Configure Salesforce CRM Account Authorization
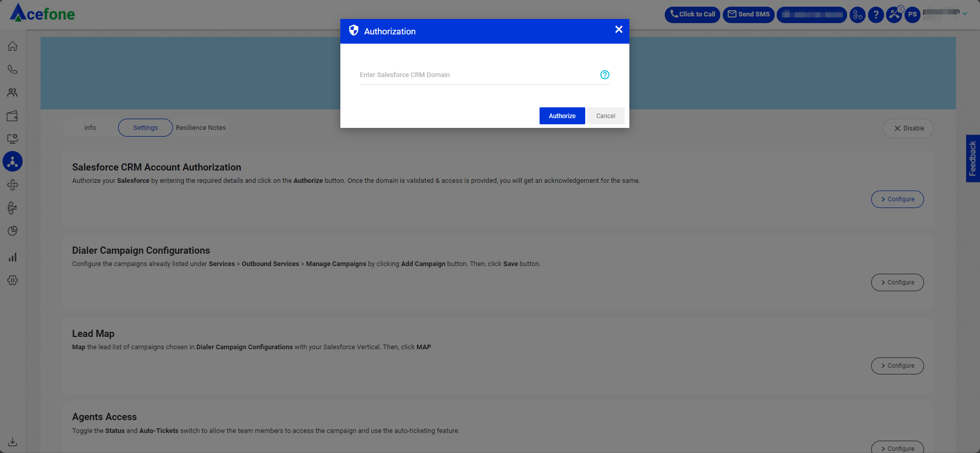The width and height of the screenshot is (980, 453). [897, 199]
